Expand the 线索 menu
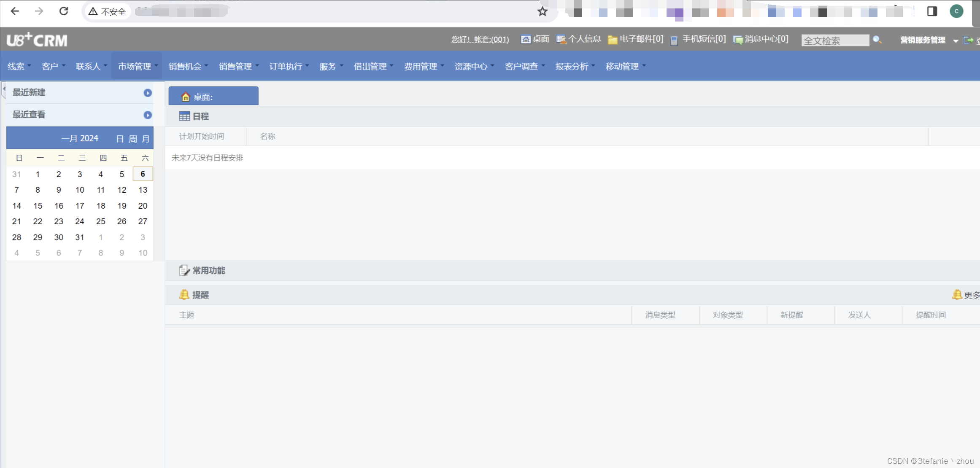The width and height of the screenshot is (980, 468). click(19, 66)
